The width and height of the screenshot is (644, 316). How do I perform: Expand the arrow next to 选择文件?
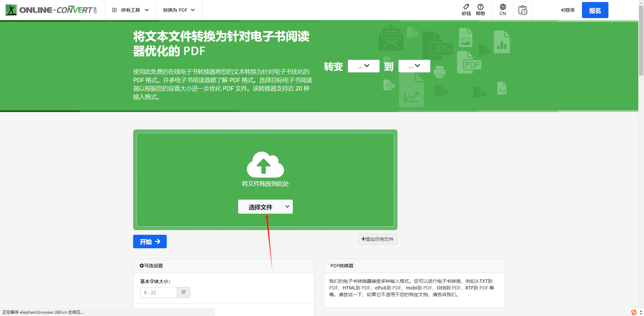(287, 207)
